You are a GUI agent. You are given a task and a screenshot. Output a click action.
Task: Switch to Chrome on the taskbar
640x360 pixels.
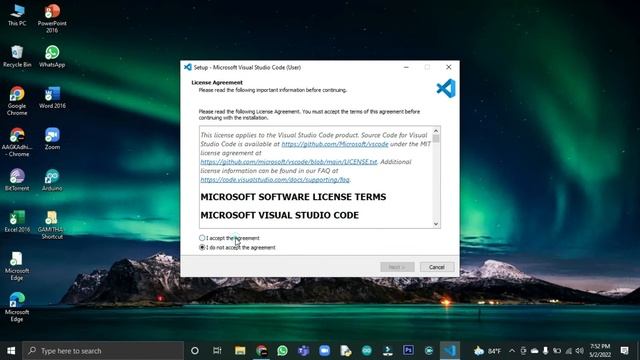261,351
